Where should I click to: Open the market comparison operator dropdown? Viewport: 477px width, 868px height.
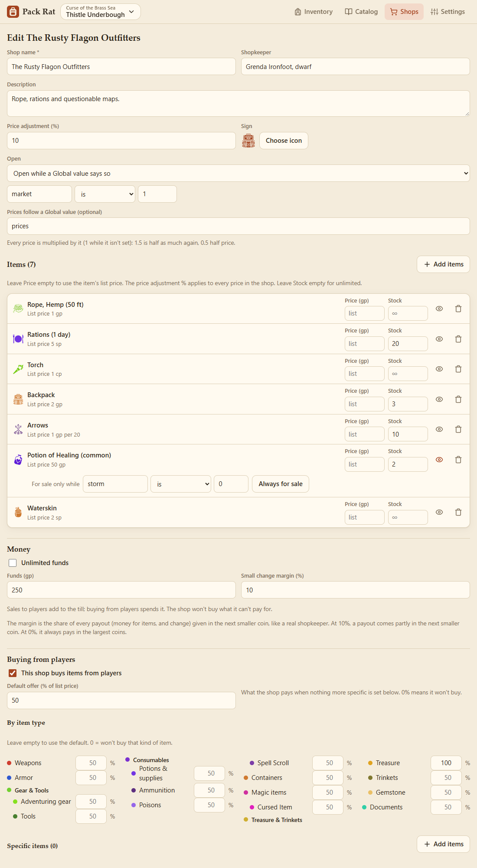(x=105, y=194)
